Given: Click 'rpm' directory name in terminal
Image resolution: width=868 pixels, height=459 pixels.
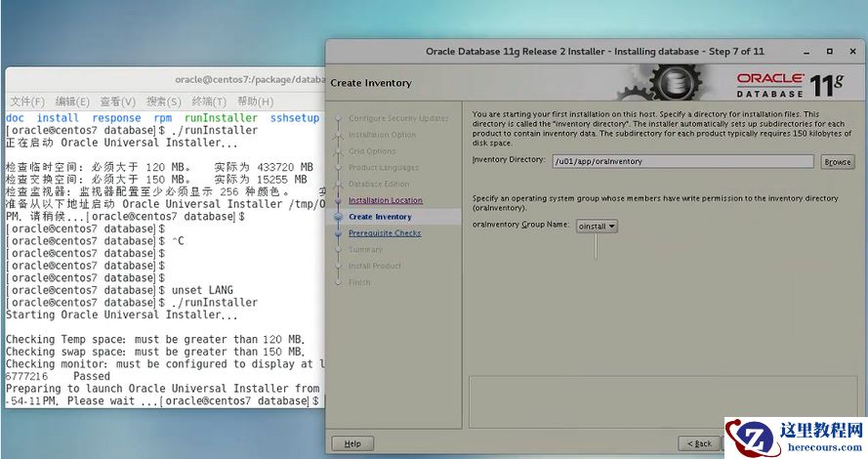Looking at the screenshot, I should pyautogui.click(x=163, y=118).
